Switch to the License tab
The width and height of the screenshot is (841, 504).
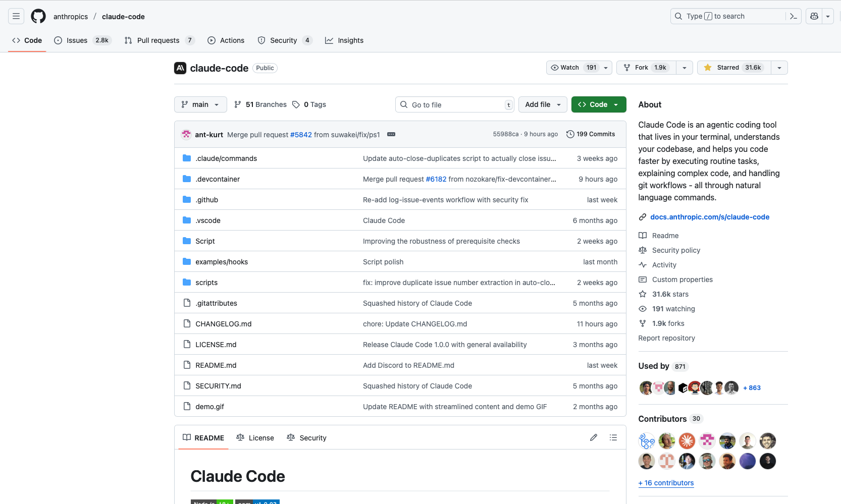255,438
